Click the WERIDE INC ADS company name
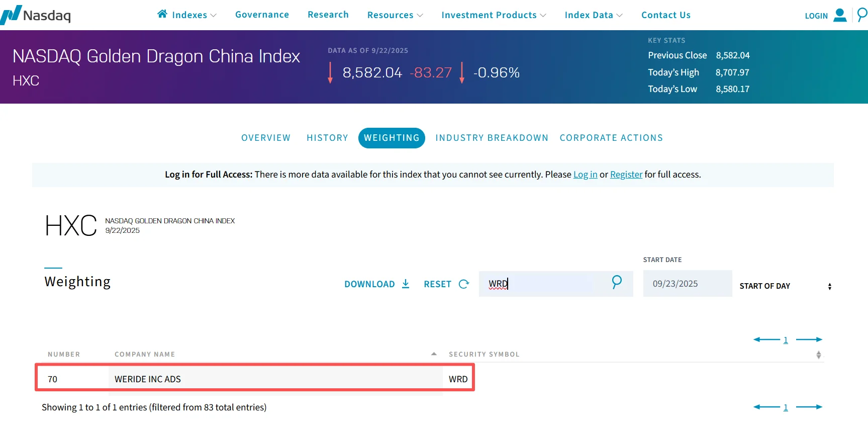This screenshot has height=424, width=868. (x=148, y=379)
